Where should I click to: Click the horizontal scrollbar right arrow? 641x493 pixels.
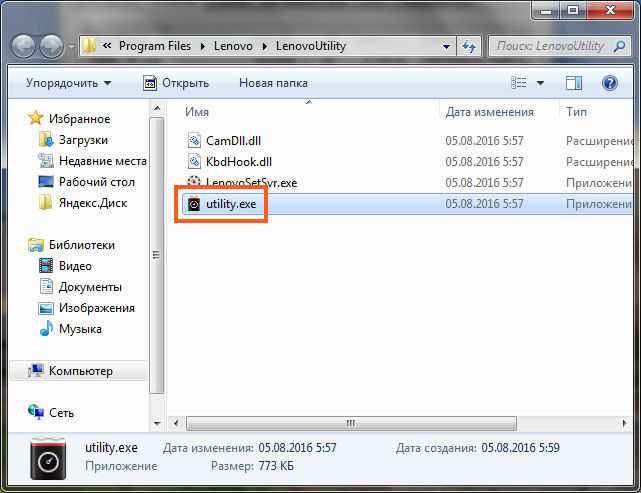(624, 423)
